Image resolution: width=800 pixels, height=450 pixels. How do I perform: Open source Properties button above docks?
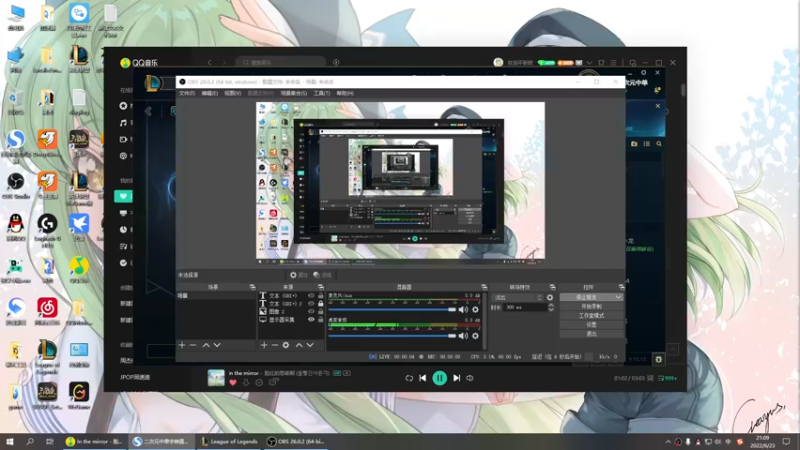(x=298, y=275)
